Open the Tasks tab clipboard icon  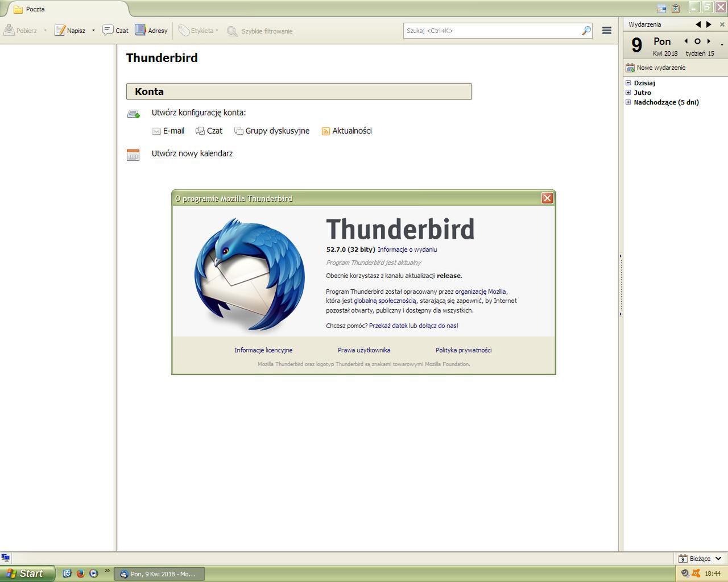676,9
